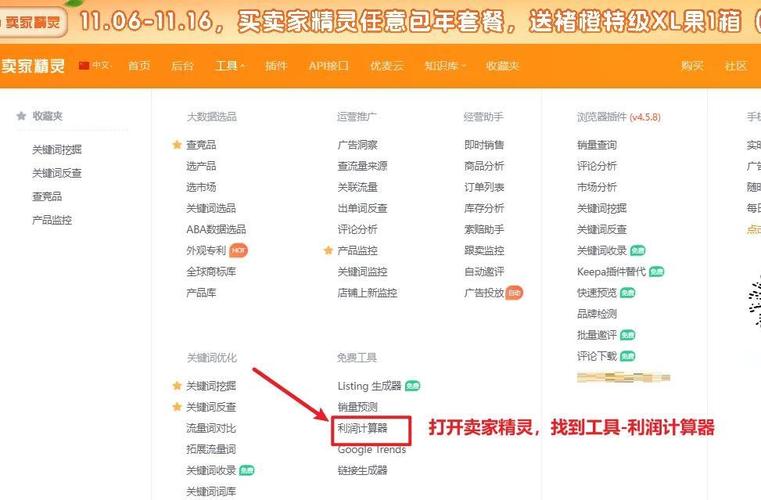This screenshot has width=761, height=500.
Task: Click the 免费 badge beside 批量邀评
Action: pos(628,335)
